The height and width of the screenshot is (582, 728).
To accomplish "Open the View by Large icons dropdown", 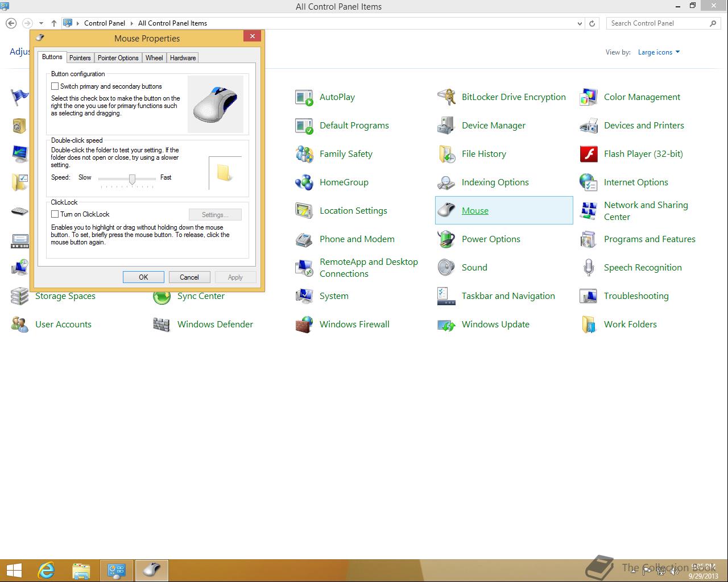I will [x=659, y=52].
